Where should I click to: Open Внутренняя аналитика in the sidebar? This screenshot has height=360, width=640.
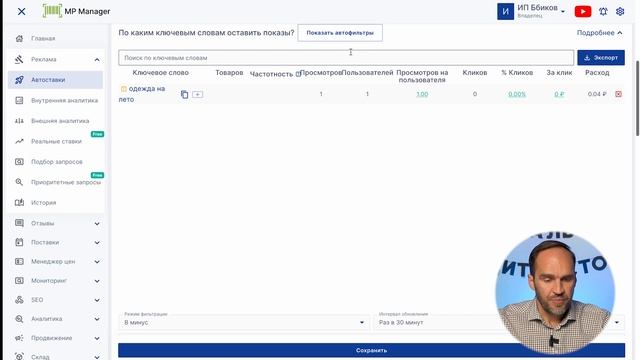pos(64,100)
